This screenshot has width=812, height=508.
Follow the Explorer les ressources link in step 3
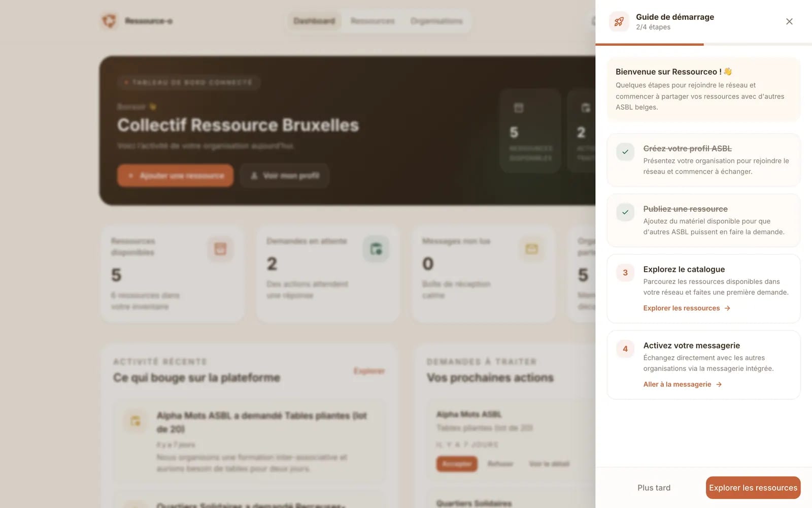click(x=687, y=308)
